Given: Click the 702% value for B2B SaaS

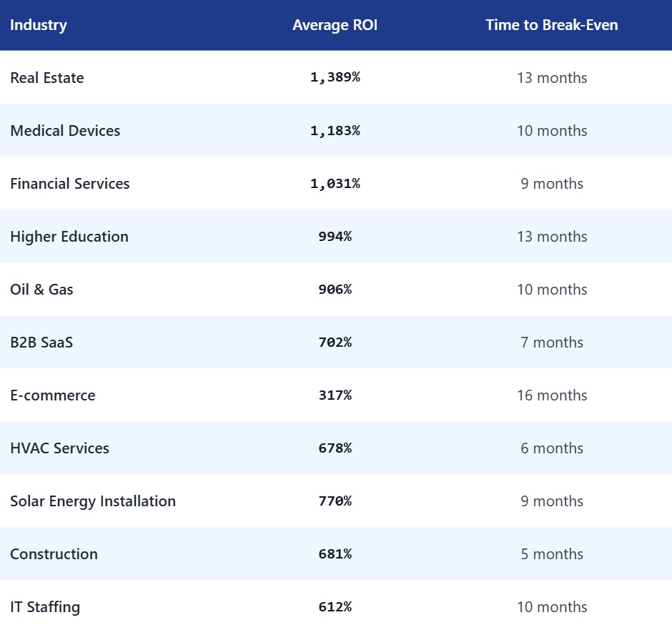Looking at the screenshot, I should pos(335,343).
